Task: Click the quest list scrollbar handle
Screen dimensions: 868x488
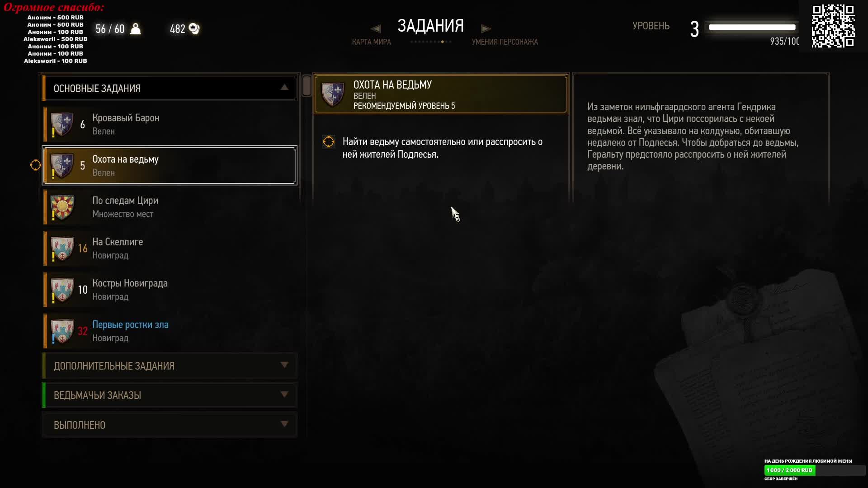Action: (307, 86)
